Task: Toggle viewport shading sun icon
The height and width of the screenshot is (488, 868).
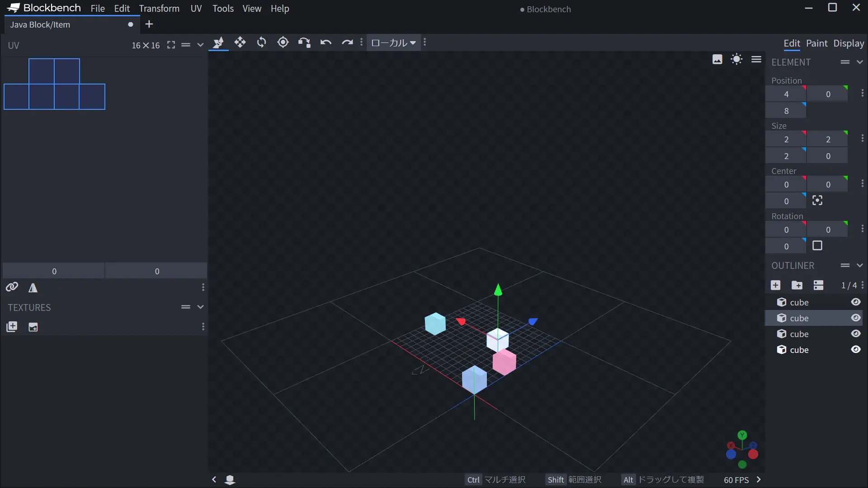Action: [736, 59]
